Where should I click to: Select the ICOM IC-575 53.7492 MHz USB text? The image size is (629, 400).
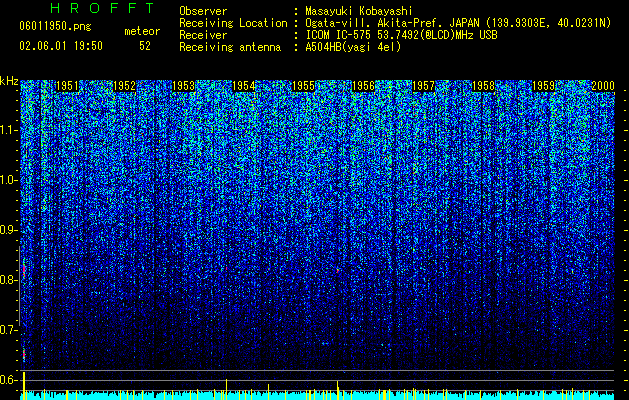(401, 35)
